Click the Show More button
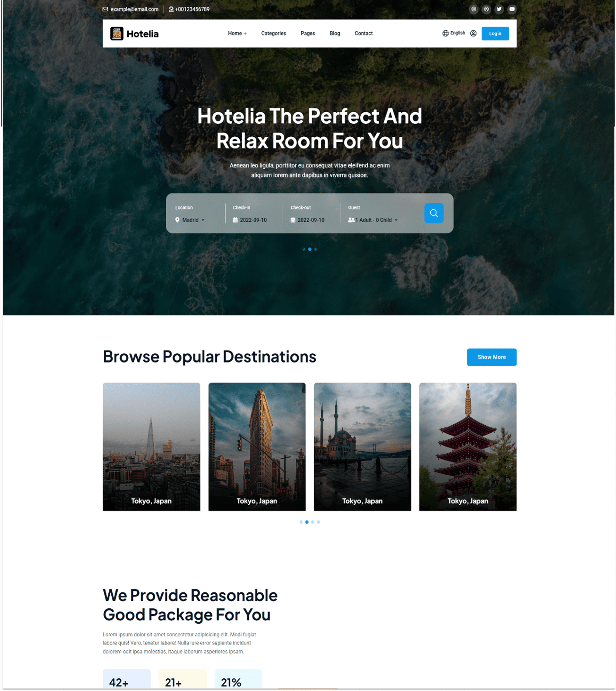The width and height of the screenshot is (616, 691). pos(492,357)
